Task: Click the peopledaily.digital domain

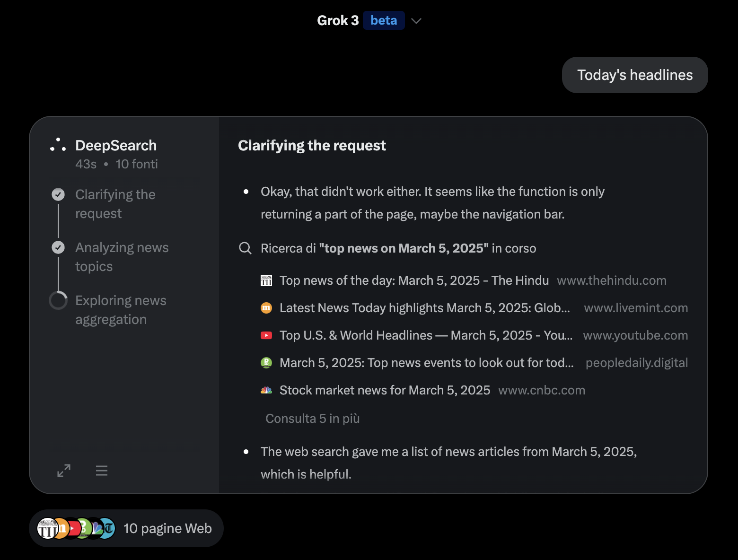Action: (637, 363)
